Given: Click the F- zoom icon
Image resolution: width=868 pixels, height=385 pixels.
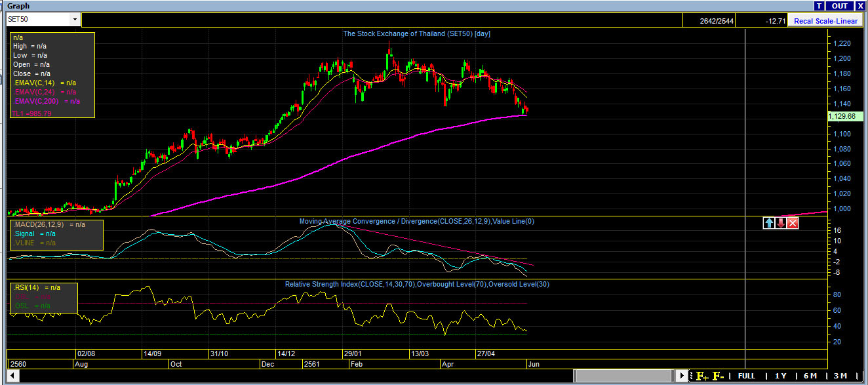Looking at the screenshot, I should tap(719, 376).
